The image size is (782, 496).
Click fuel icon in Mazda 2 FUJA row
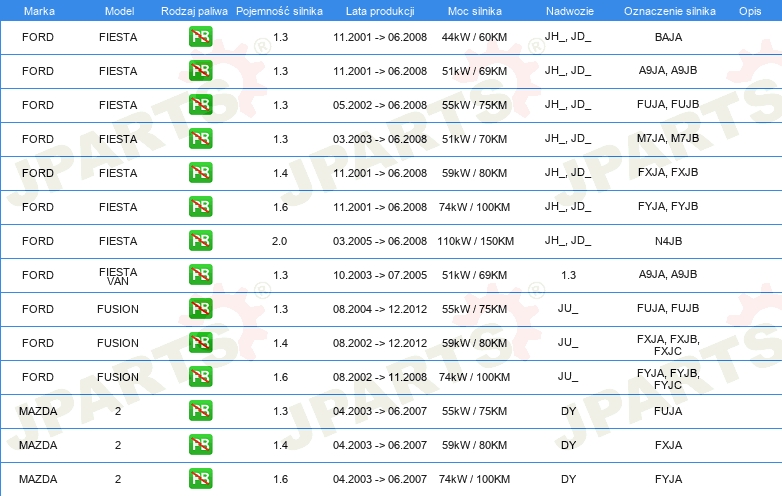(200, 411)
